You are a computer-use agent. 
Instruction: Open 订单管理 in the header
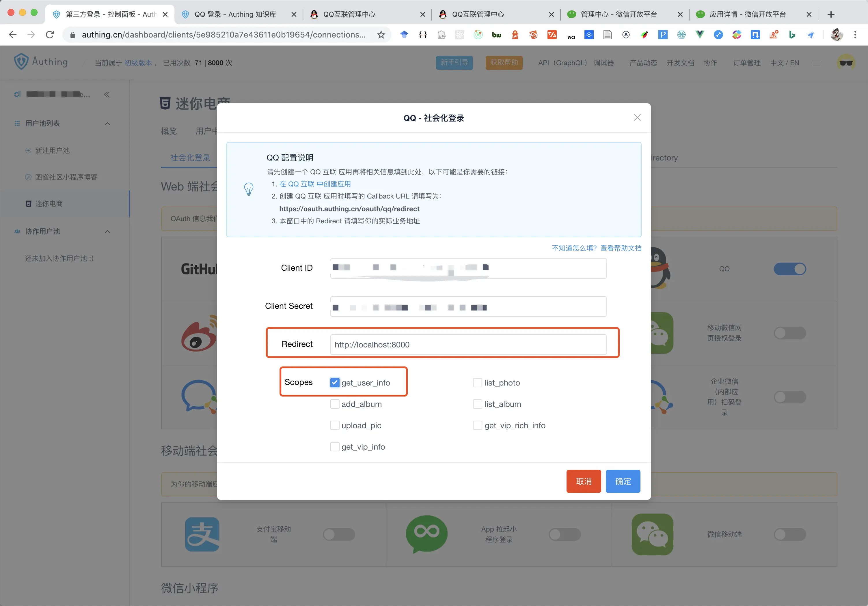coord(747,63)
